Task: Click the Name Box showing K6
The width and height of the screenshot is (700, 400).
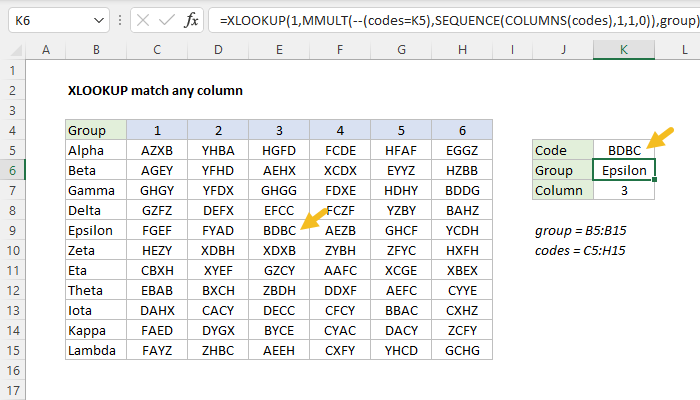Action: tap(58, 21)
